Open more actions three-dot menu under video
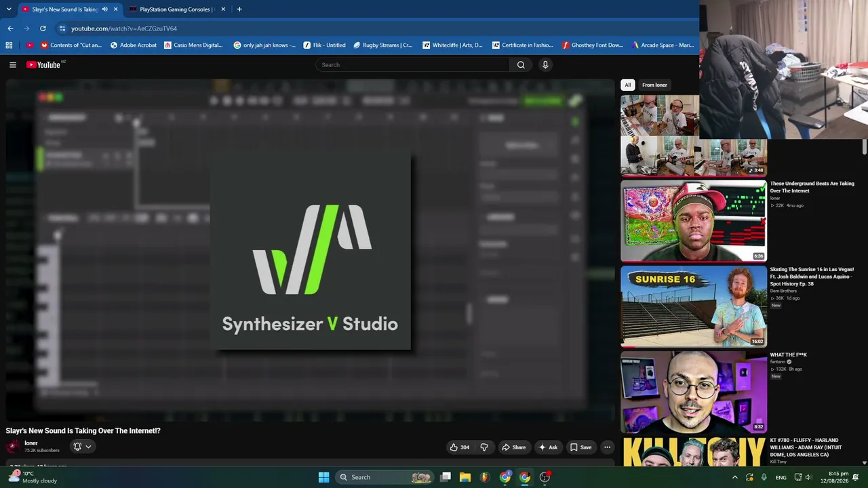 [608, 447]
